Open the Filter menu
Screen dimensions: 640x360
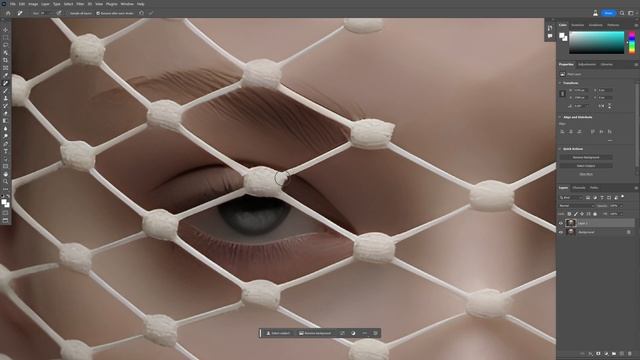click(80, 4)
